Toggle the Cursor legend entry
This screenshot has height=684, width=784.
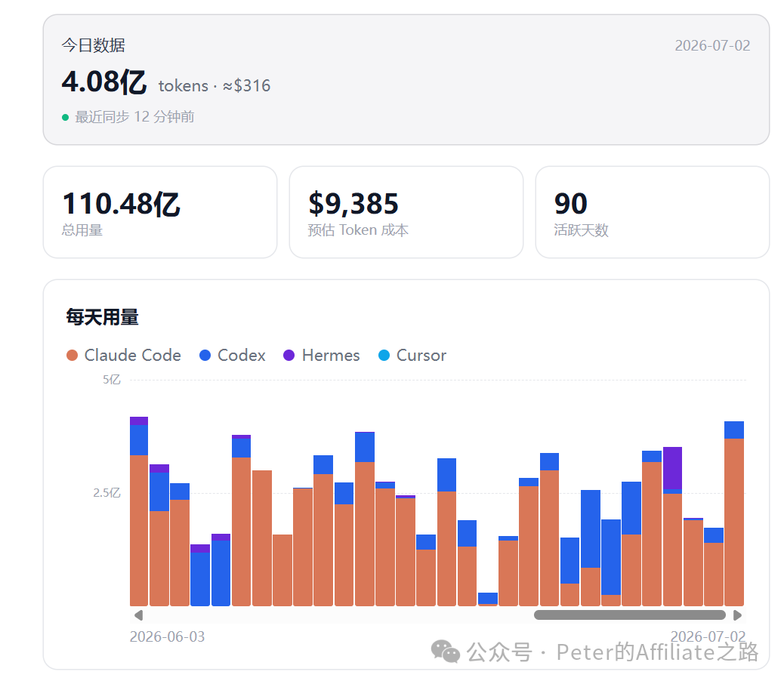click(412, 356)
